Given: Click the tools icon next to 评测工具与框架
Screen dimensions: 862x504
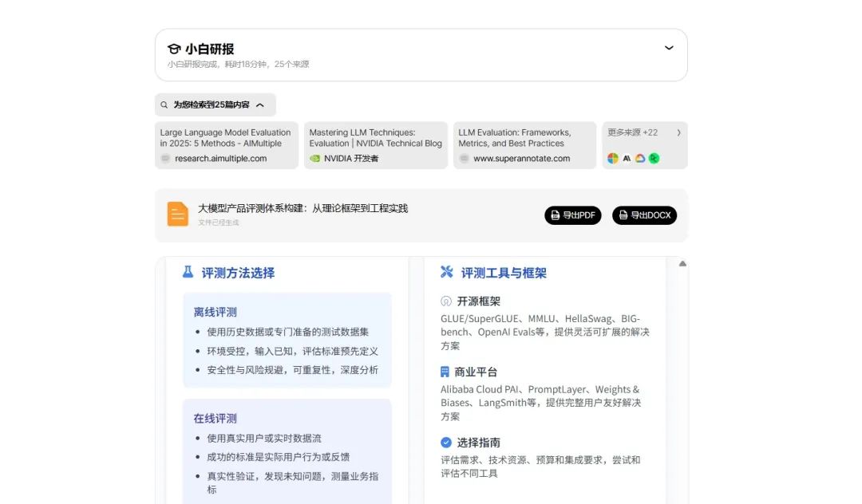Looking at the screenshot, I should click(447, 272).
